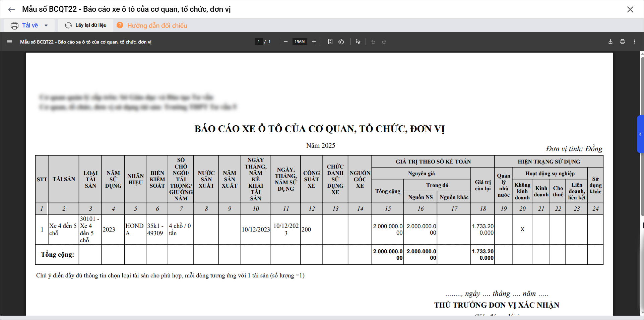Click Lấy lại dữ liệu to refresh
The width and height of the screenshot is (644, 320).
point(86,25)
